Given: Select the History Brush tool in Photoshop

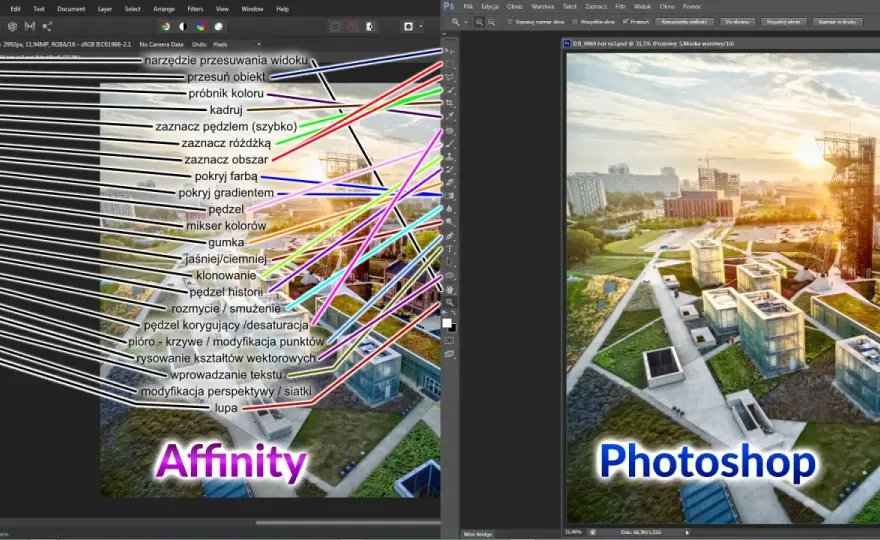Looking at the screenshot, I should pos(450,170).
